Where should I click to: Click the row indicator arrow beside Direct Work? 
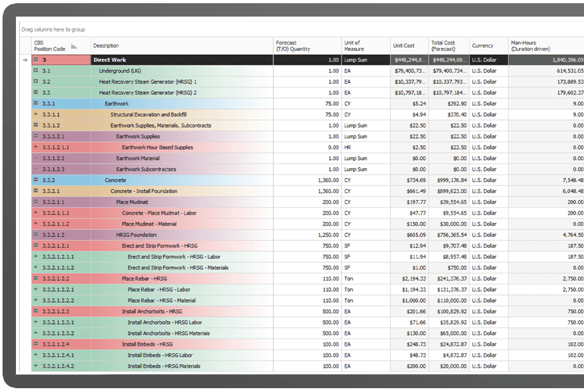[x=25, y=60]
